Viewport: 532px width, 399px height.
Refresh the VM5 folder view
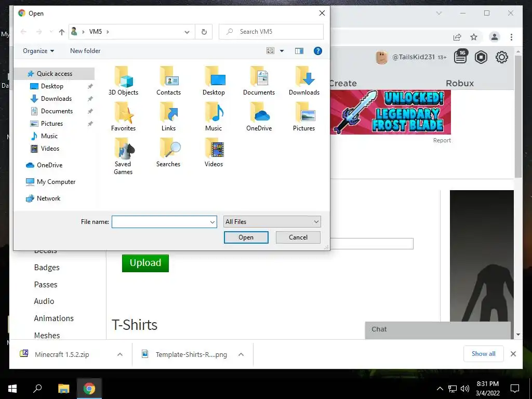coord(204,32)
